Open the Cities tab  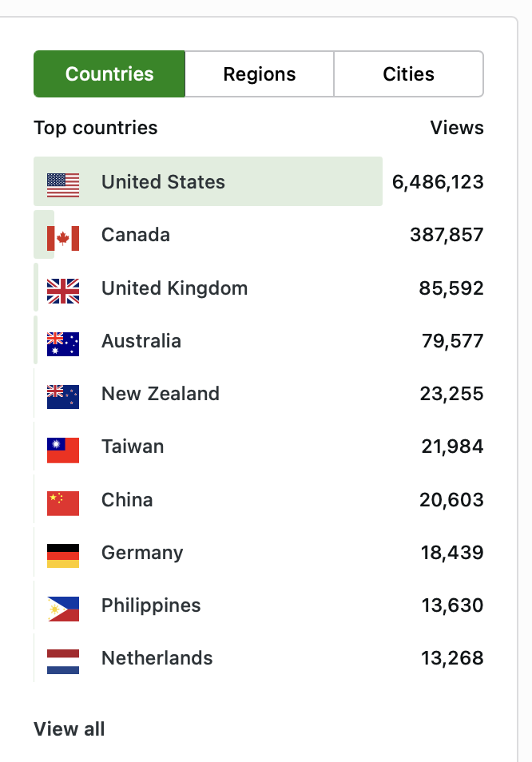click(x=408, y=74)
